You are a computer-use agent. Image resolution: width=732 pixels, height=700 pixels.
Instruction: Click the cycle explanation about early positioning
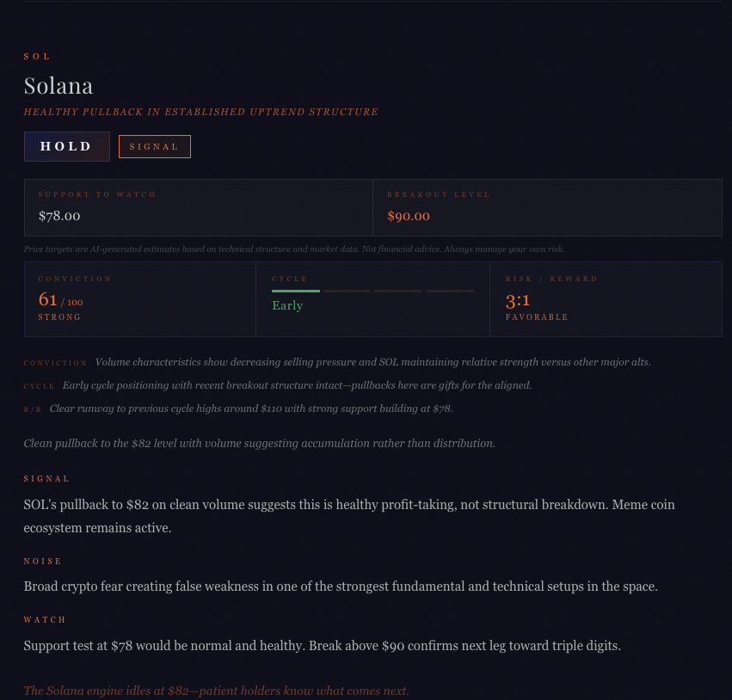pyautogui.click(x=298, y=385)
